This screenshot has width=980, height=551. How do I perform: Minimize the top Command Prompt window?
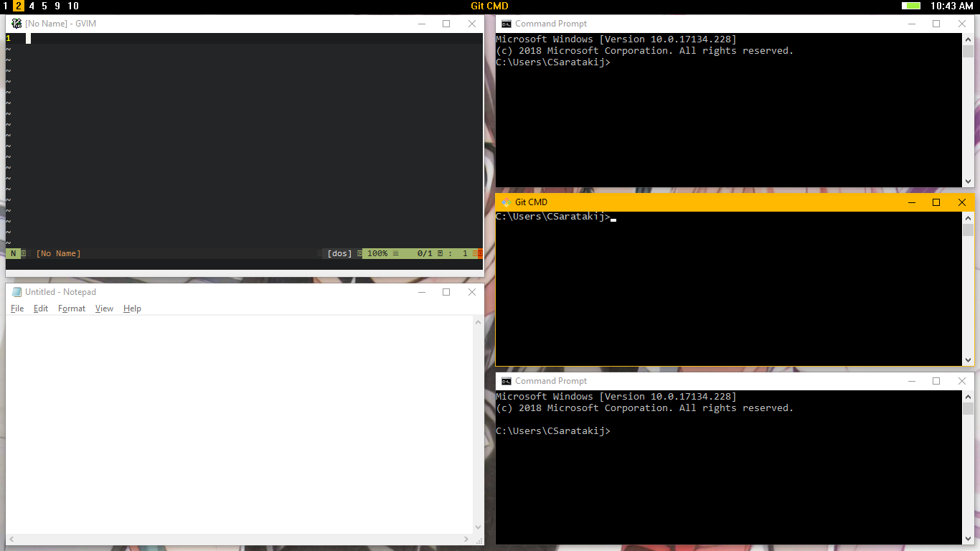pos(910,24)
